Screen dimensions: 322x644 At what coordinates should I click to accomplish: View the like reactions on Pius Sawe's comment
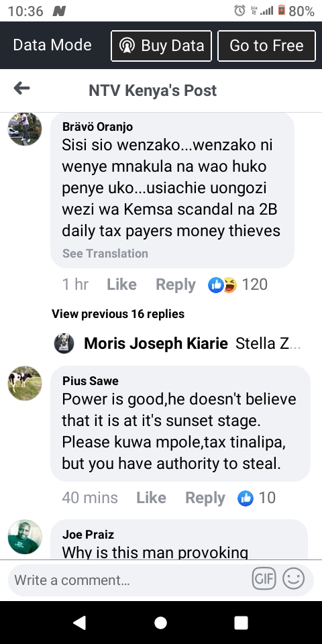click(x=257, y=498)
